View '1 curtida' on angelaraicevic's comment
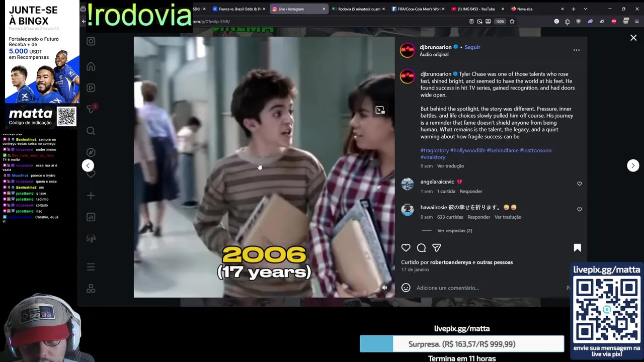This screenshot has height=362, width=644. [x=446, y=192]
